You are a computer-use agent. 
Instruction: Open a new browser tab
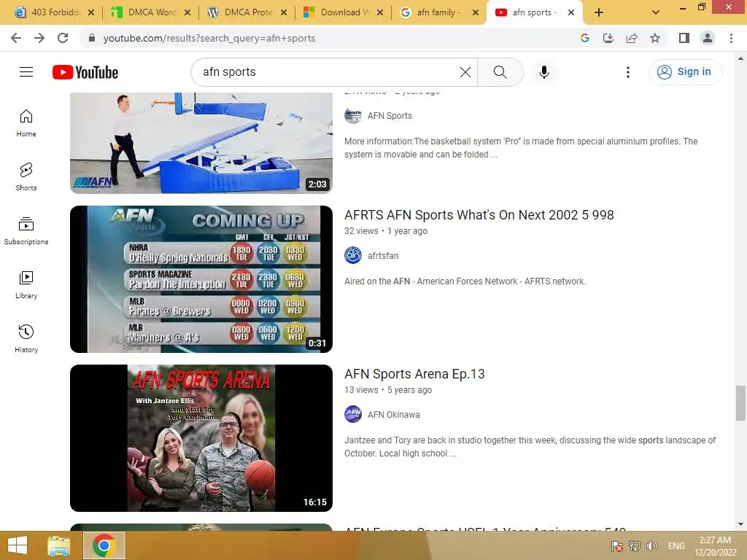click(599, 12)
